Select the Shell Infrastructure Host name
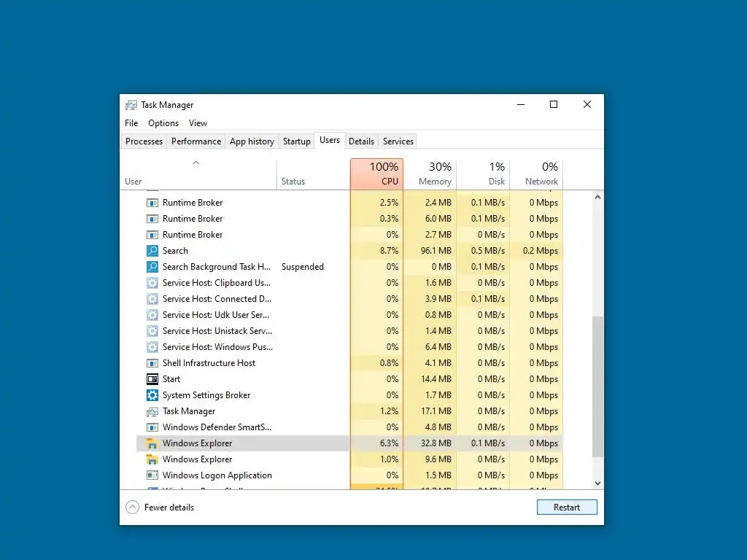 (209, 363)
